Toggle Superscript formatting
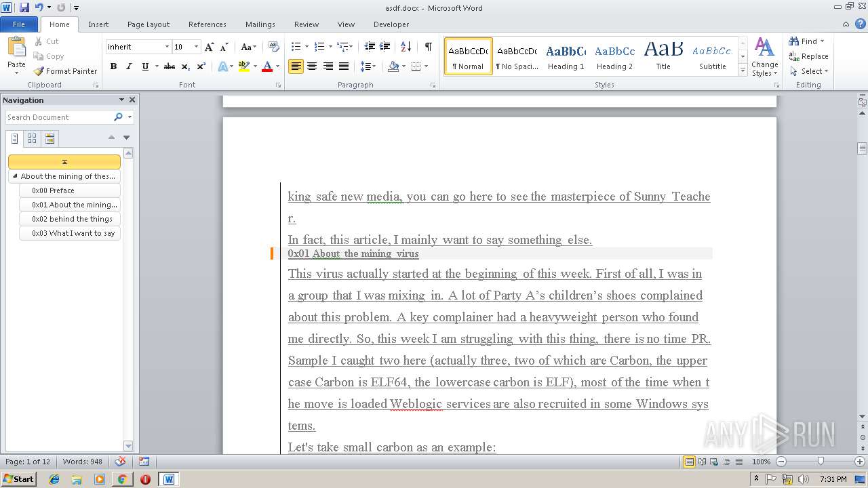This screenshot has height=488, width=868. [201, 66]
